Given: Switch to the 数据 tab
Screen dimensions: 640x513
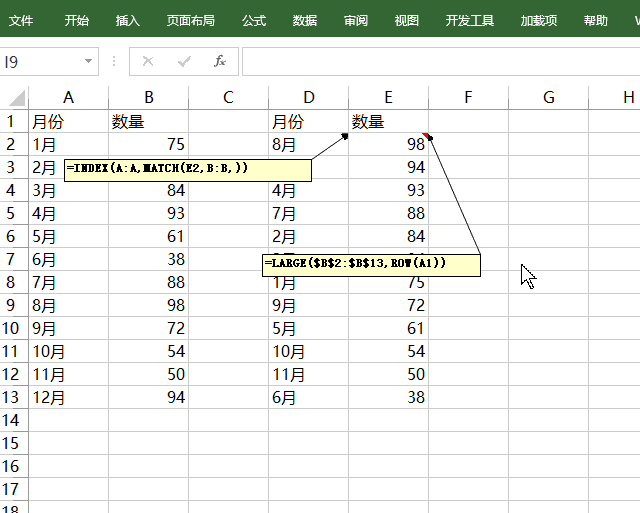Looking at the screenshot, I should pyautogui.click(x=304, y=20).
